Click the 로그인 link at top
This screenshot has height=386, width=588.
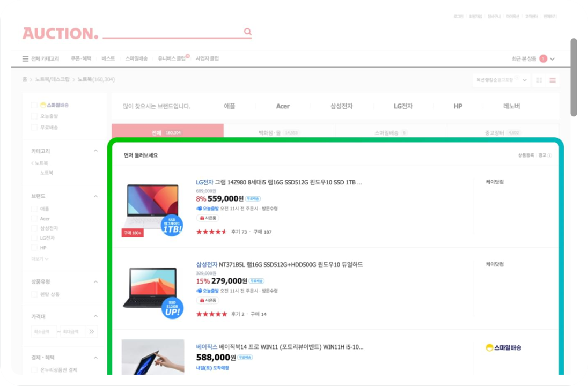[458, 17]
